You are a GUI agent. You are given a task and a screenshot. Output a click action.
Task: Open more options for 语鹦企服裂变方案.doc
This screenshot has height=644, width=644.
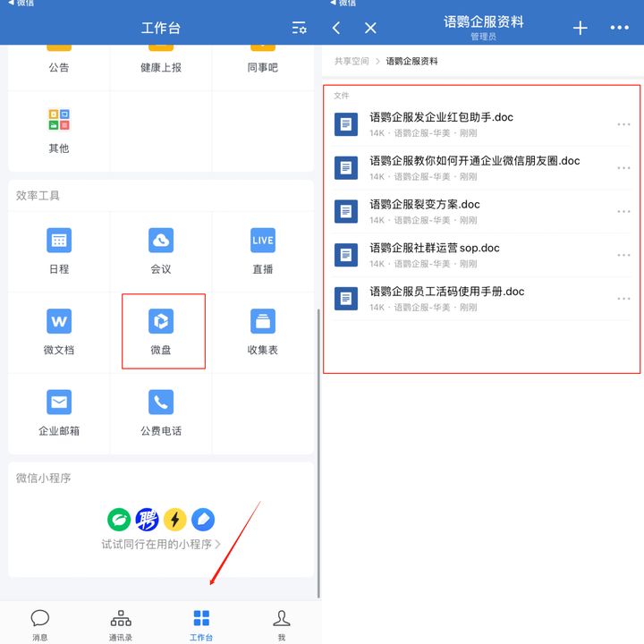point(623,212)
